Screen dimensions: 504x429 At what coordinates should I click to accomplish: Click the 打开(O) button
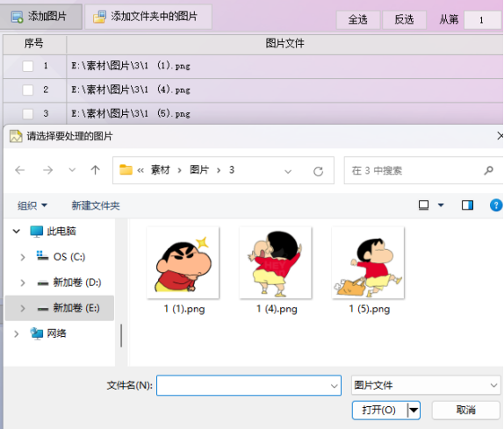pyautogui.click(x=379, y=410)
